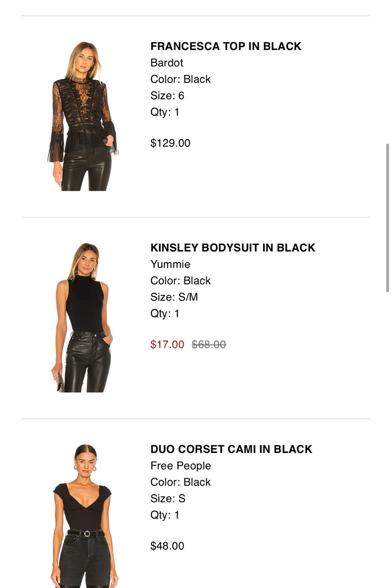Click Color Black on the Kinsley Bodysuit
392x588 pixels.
point(180,280)
